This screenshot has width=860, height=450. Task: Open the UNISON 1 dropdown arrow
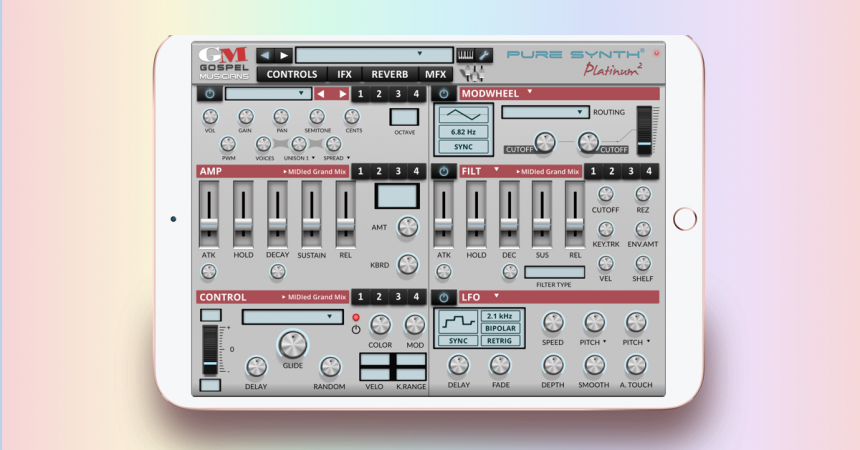[x=313, y=158]
